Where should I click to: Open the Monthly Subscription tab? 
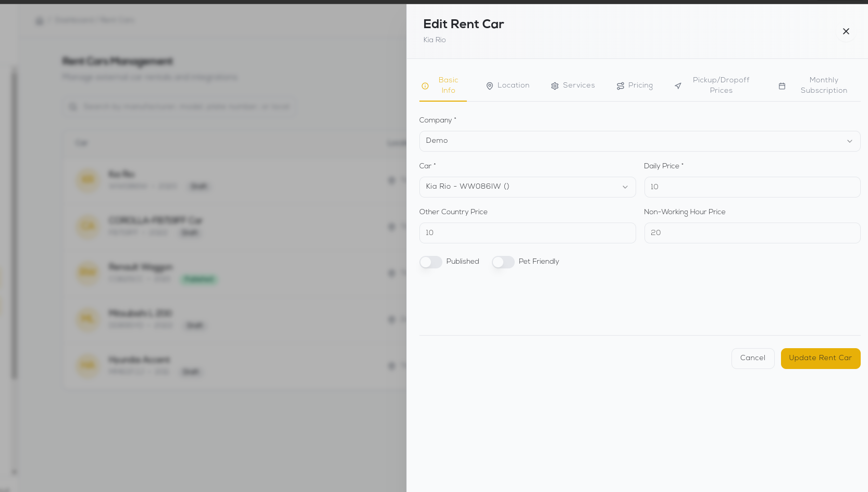(x=824, y=85)
